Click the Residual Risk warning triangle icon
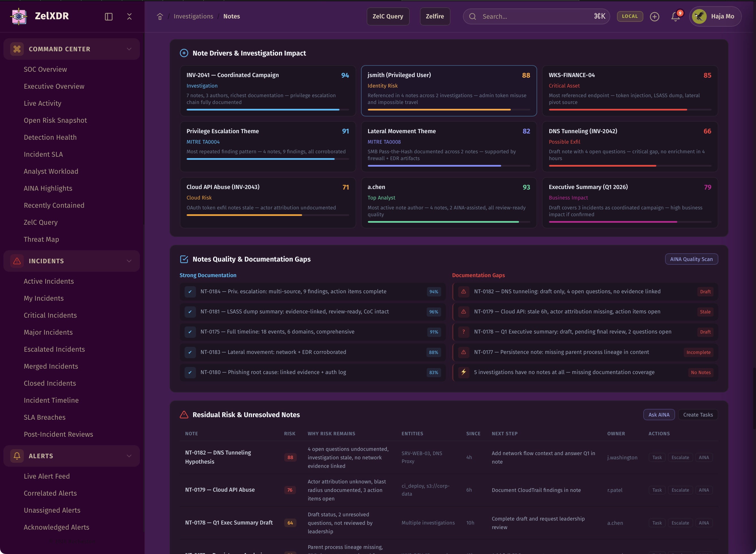Screen dimensions: 756x554 click(184, 415)
